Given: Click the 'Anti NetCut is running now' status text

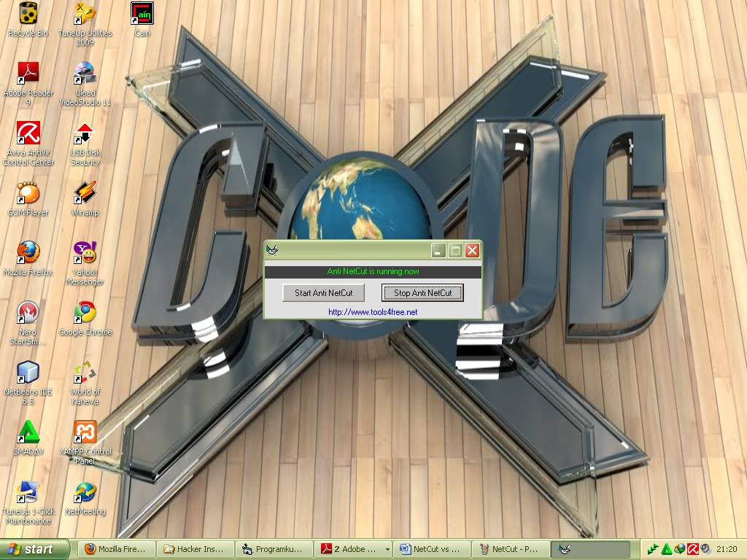Looking at the screenshot, I should (x=373, y=271).
